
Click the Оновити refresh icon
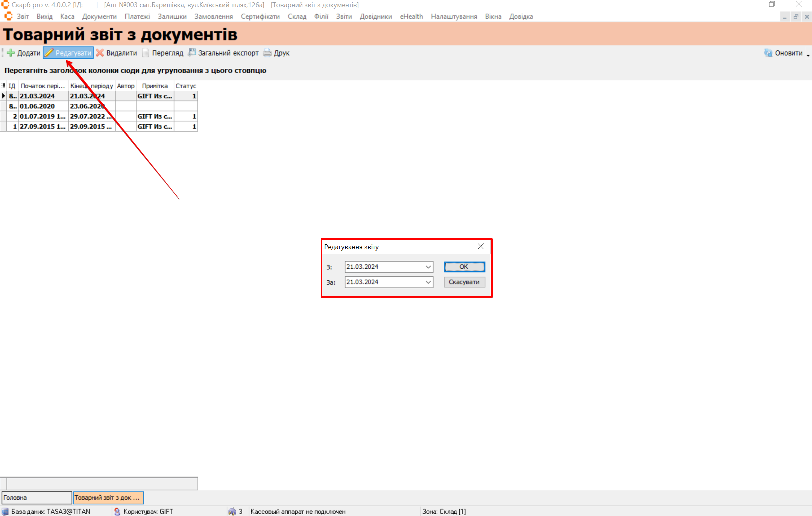pyautogui.click(x=768, y=53)
